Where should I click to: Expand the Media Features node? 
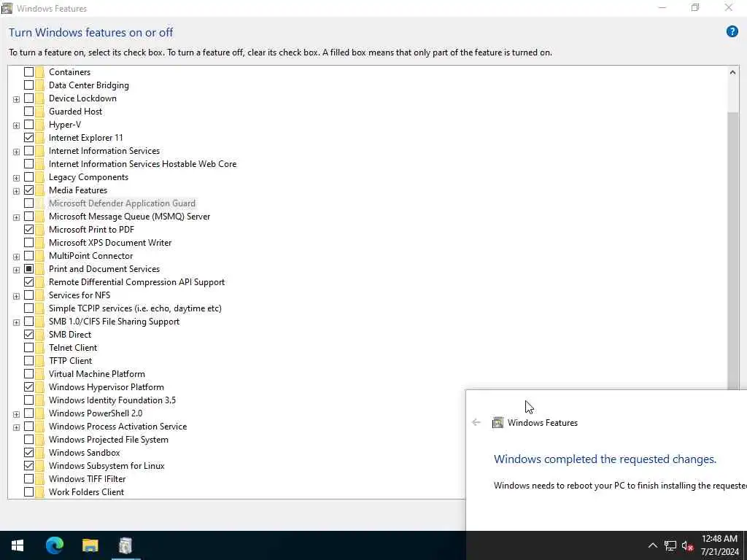[x=16, y=191]
